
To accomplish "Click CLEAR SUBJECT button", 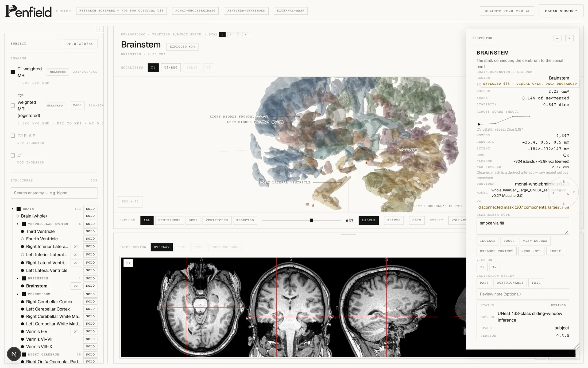I will click(561, 11).
